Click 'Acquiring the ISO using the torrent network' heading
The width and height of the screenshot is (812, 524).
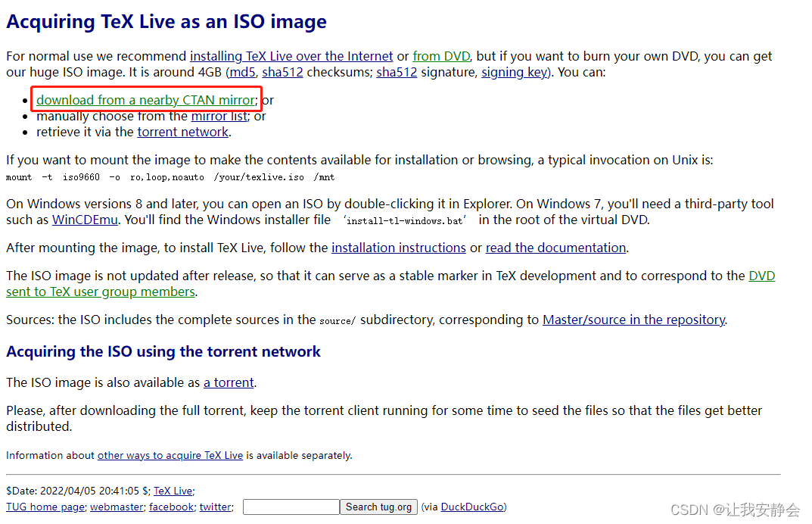[163, 351]
